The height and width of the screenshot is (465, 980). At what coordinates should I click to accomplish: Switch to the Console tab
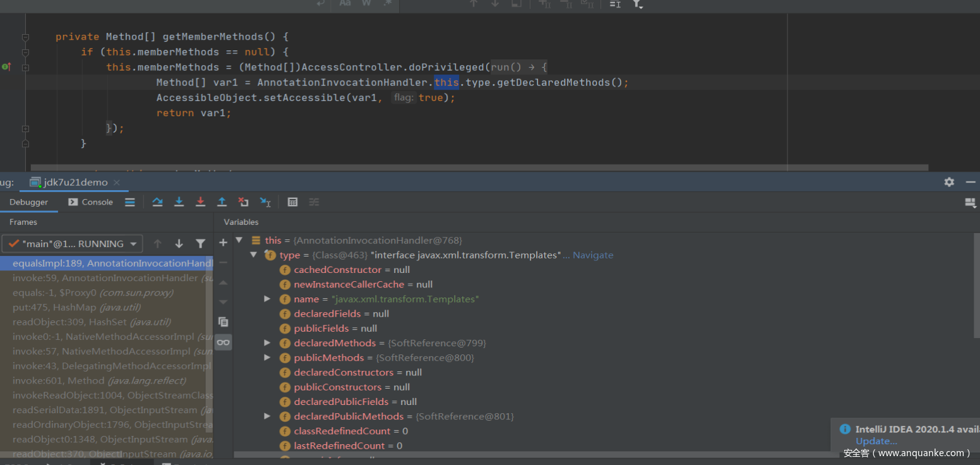(90, 202)
